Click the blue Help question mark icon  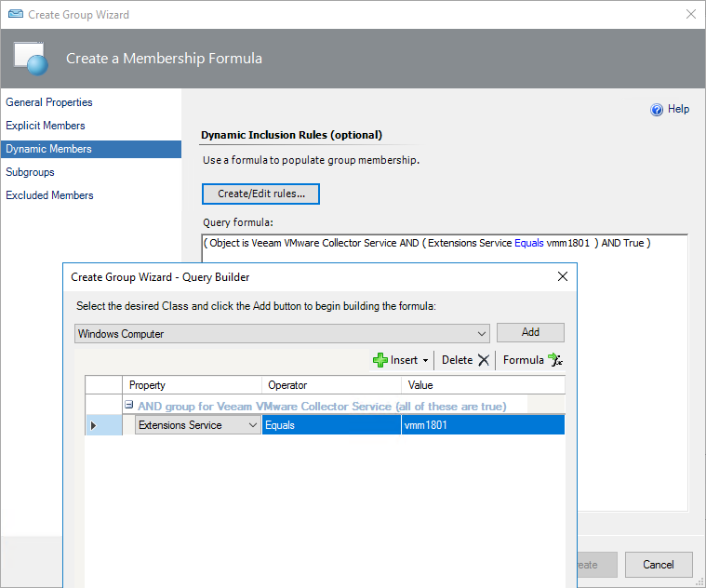coord(657,110)
